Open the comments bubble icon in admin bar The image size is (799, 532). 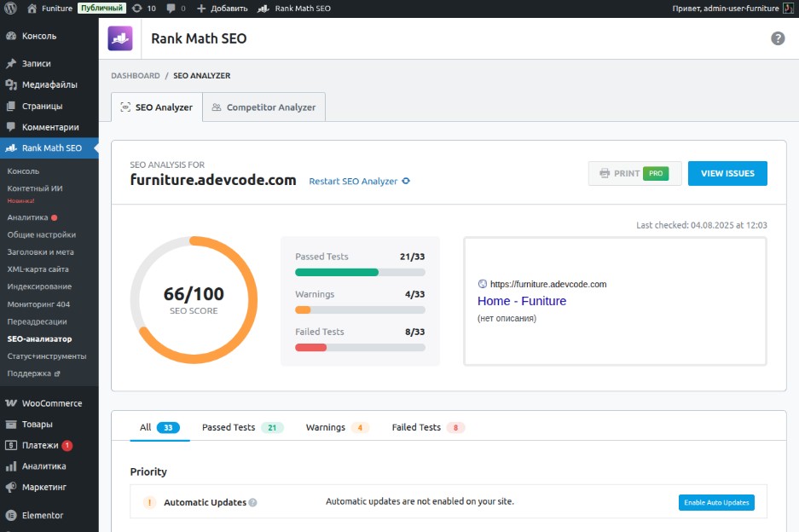tap(171, 9)
